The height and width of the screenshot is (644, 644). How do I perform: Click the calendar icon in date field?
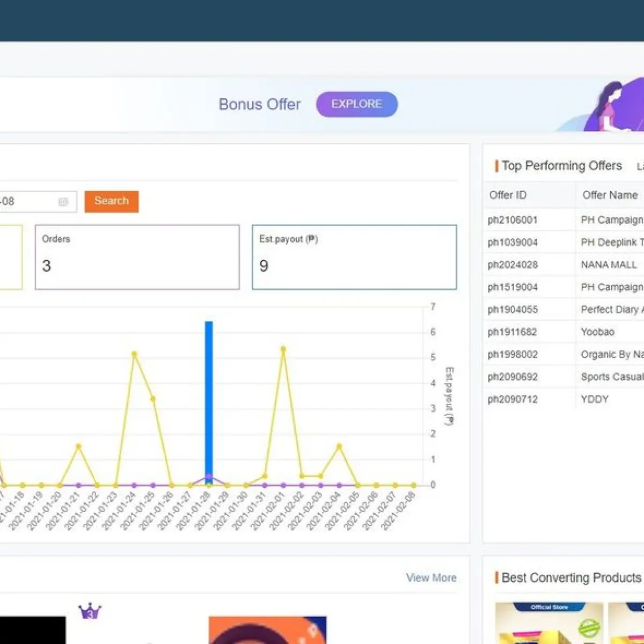(x=63, y=202)
